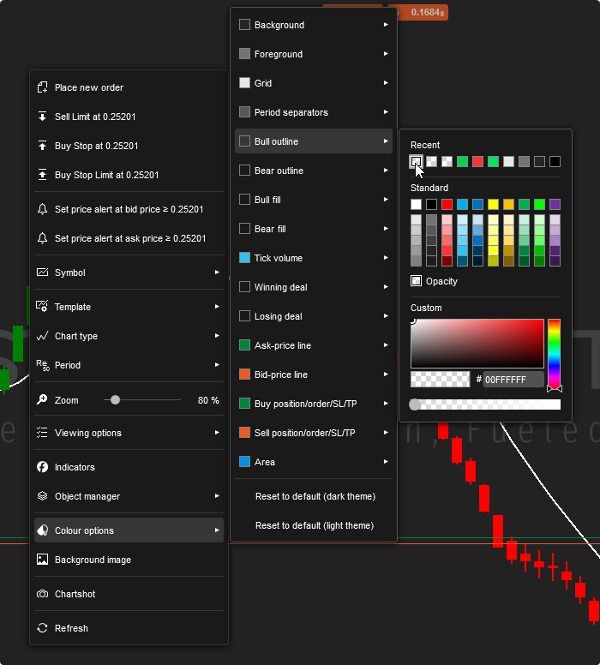Expand the Period submenu arrow
Viewport: 600px width, 665px height.
click(217, 365)
